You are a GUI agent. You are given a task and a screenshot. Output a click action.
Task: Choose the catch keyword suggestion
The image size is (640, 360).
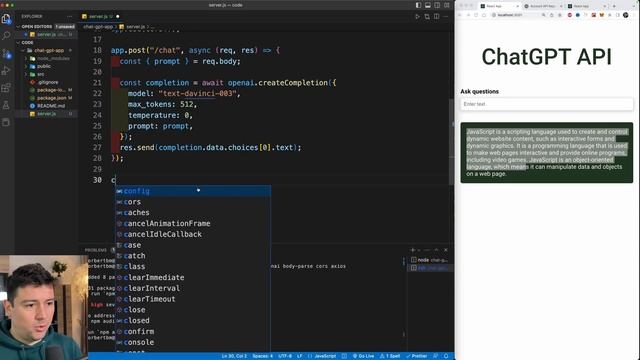tap(193, 256)
